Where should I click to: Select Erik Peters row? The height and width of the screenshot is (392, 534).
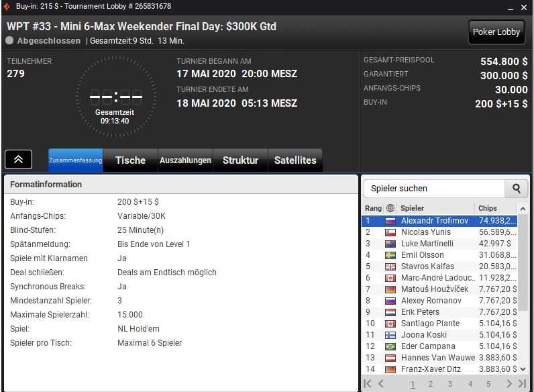pos(439,312)
